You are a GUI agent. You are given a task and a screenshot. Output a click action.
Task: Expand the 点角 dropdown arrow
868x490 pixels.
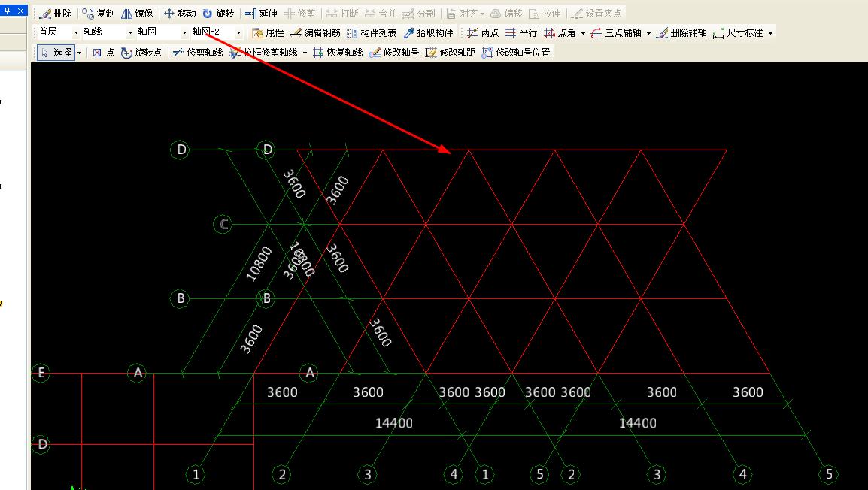click(x=583, y=33)
